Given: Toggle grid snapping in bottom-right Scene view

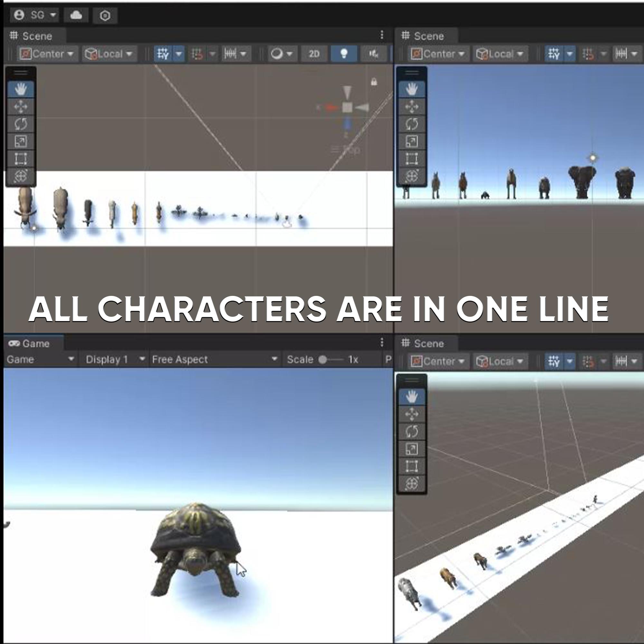Looking at the screenshot, I should [x=588, y=361].
